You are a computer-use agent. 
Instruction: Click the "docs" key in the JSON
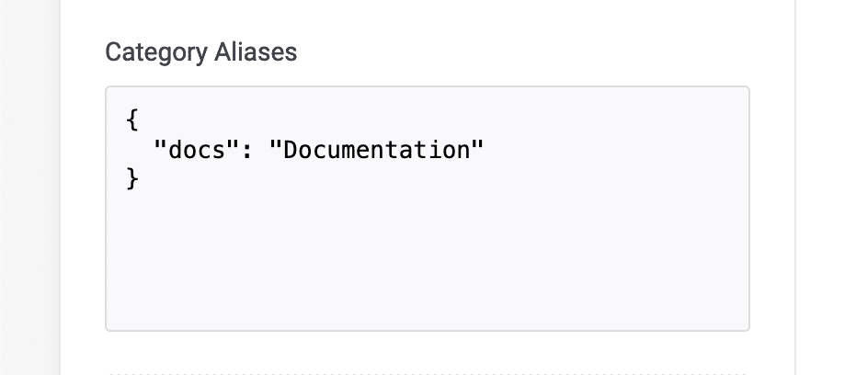click(x=192, y=150)
